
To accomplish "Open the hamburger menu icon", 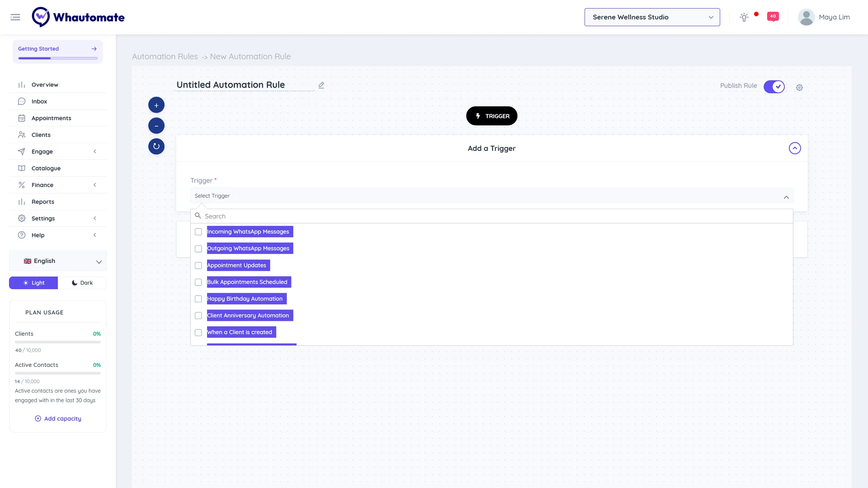I will point(15,17).
